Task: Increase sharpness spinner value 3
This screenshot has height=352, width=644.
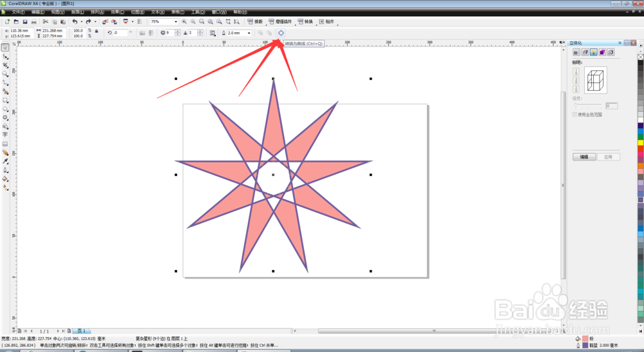Action: pyautogui.click(x=200, y=31)
